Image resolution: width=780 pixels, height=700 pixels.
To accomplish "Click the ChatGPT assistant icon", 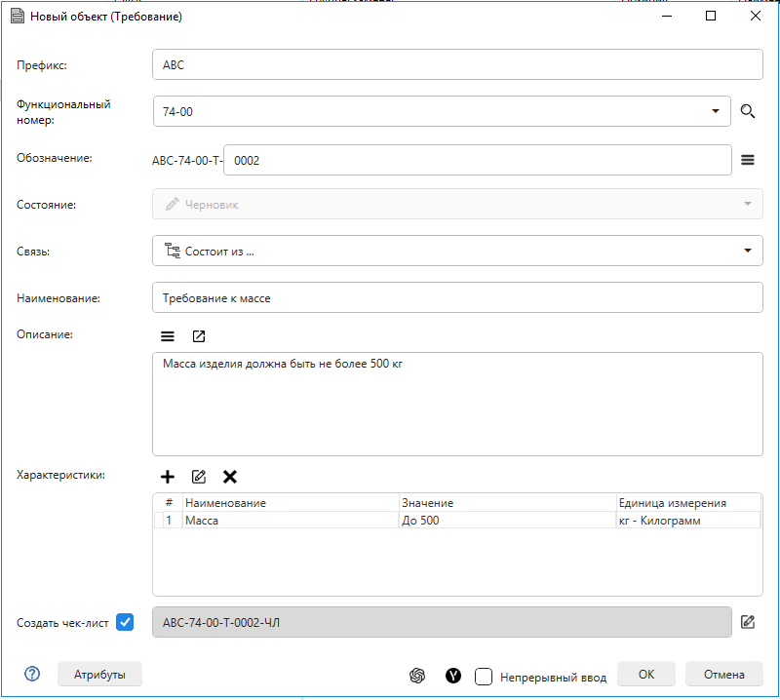I will (x=417, y=676).
